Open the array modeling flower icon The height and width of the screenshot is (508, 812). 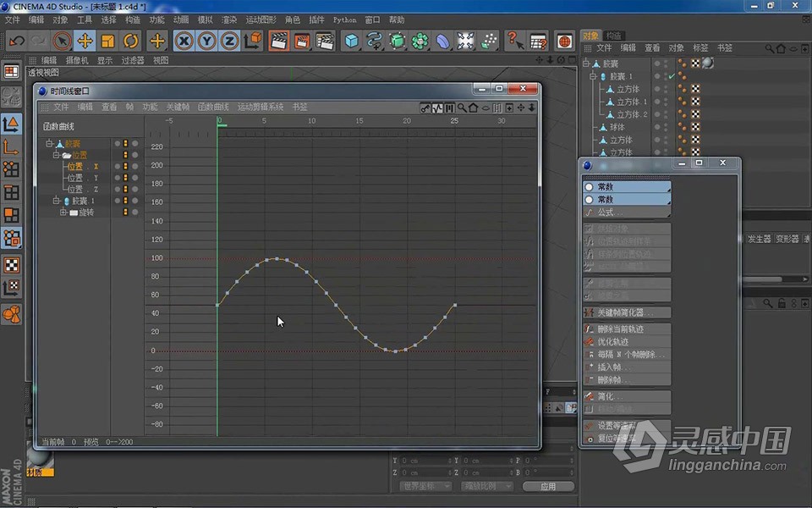(x=420, y=41)
